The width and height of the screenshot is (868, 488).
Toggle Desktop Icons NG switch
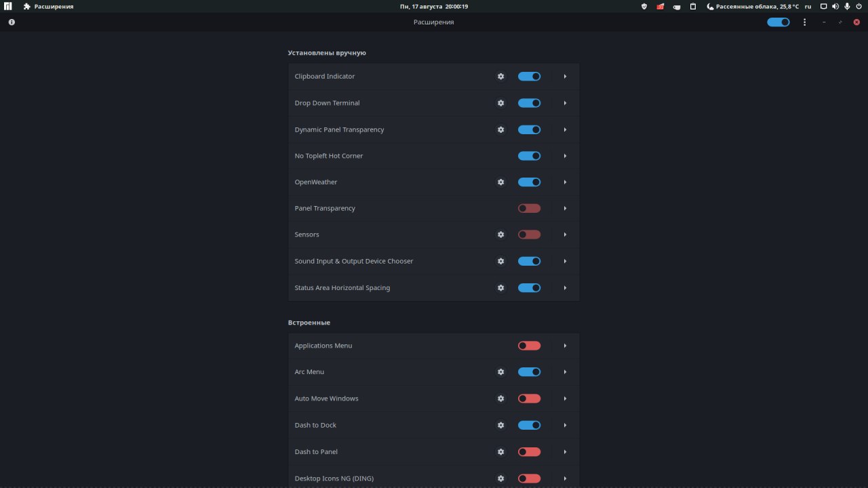pos(529,479)
